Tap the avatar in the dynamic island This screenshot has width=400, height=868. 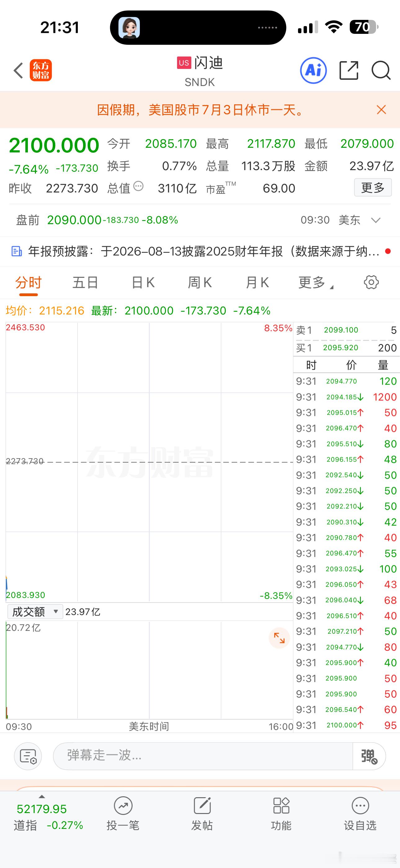tap(129, 28)
